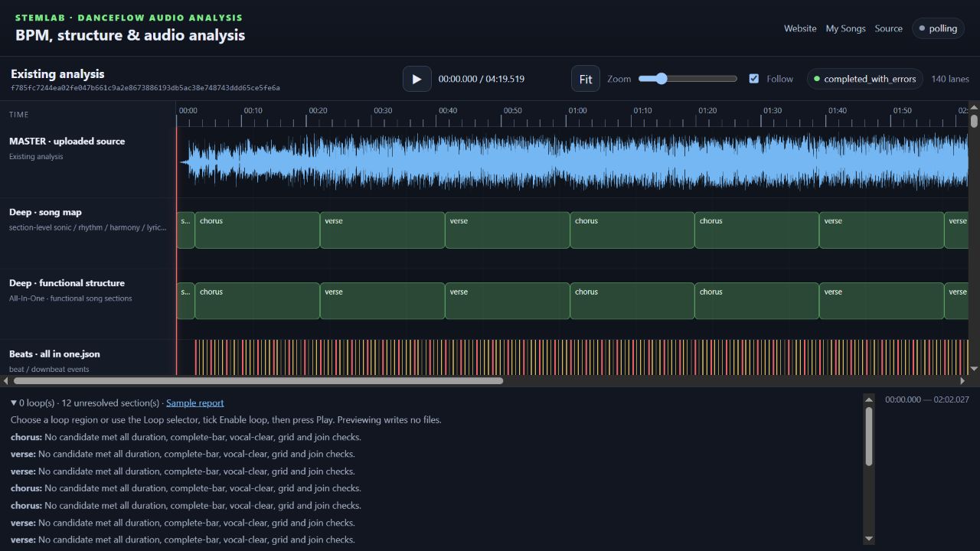Click the lanes scroll down arrow

coord(974,369)
